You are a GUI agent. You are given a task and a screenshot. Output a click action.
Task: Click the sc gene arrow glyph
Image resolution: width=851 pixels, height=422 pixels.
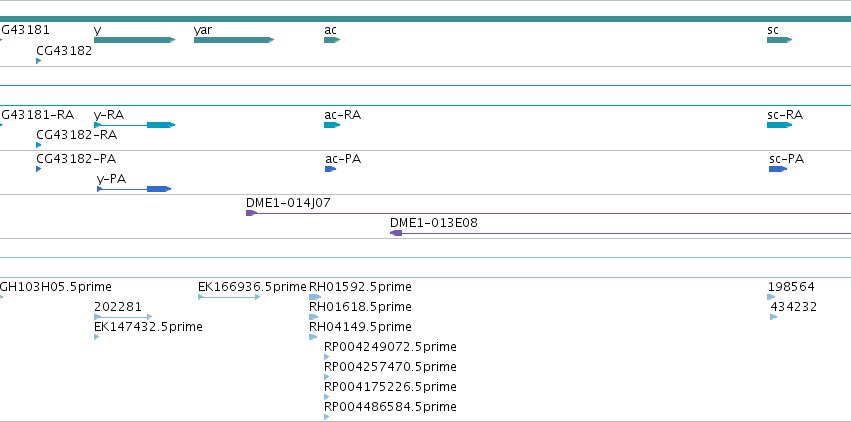coord(779,40)
